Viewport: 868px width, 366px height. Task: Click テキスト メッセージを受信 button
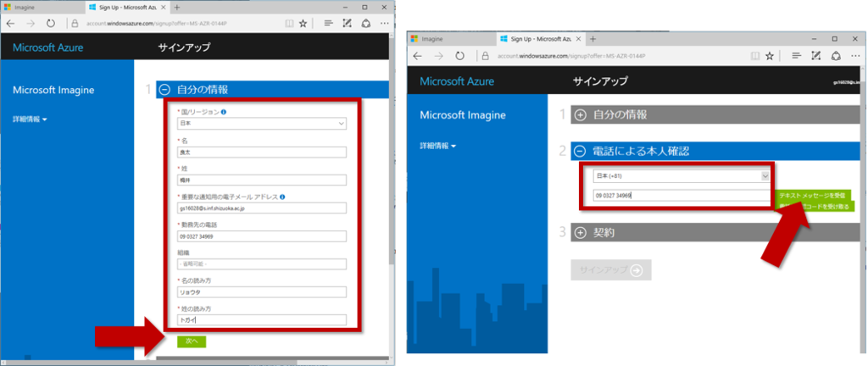click(812, 195)
